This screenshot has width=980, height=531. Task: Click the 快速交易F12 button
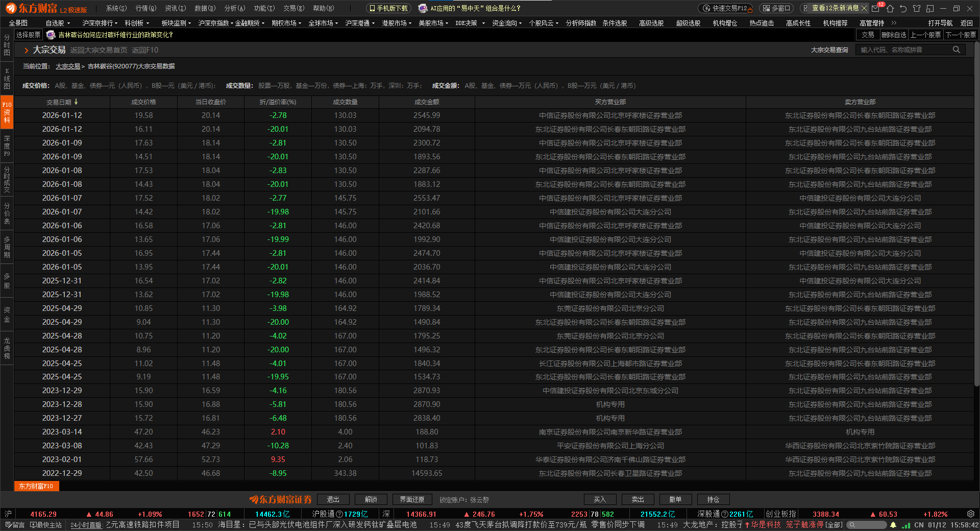pos(726,8)
